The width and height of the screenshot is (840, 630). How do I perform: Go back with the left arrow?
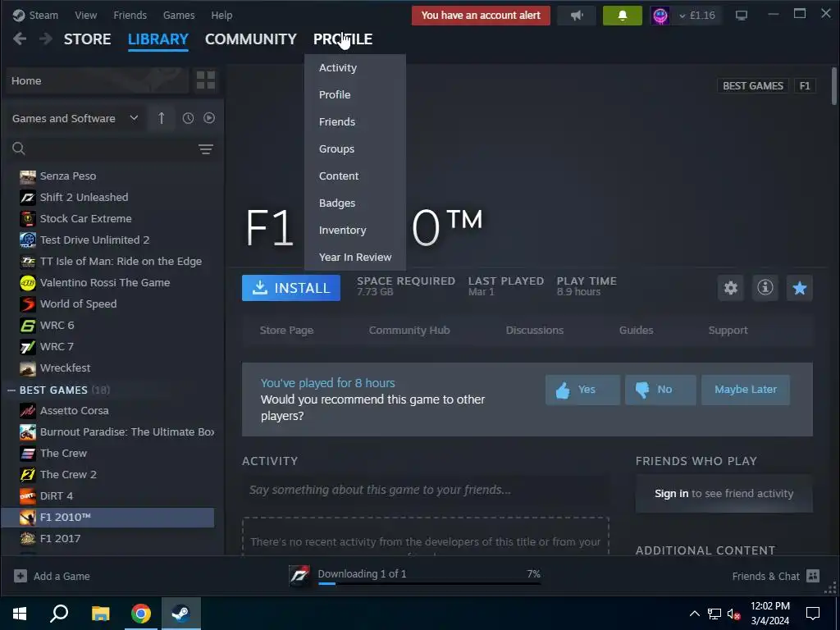point(20,39)
